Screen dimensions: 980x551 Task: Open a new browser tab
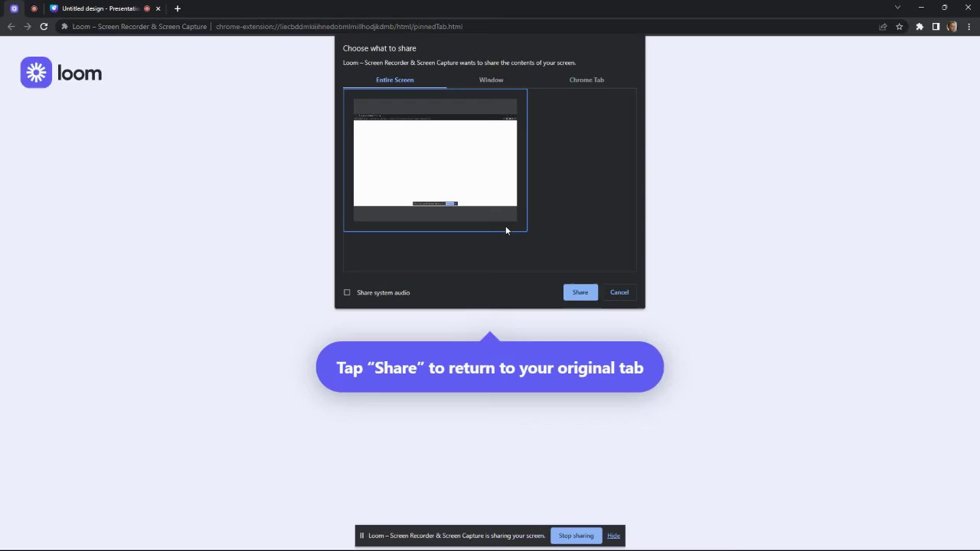[x=178, y=8]
